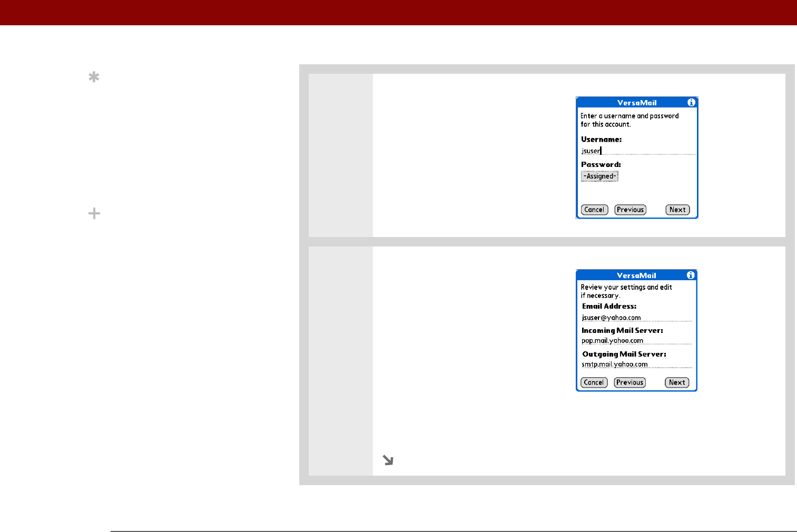Click Cancel in the username and password dialog
This screenshot has width=797, height=532.
[594, 210]
